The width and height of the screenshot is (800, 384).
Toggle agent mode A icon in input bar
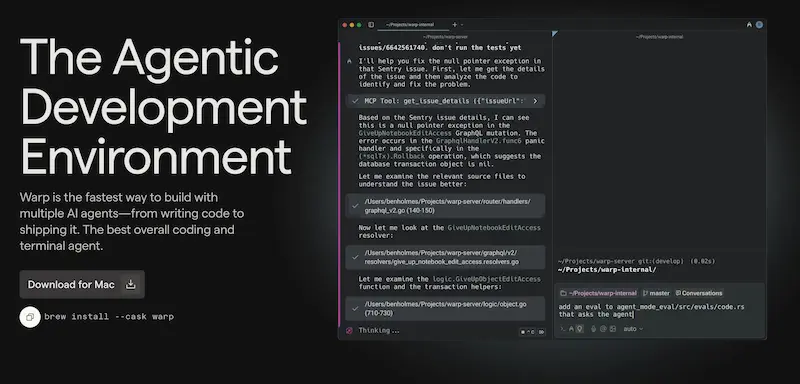(571, 329)
